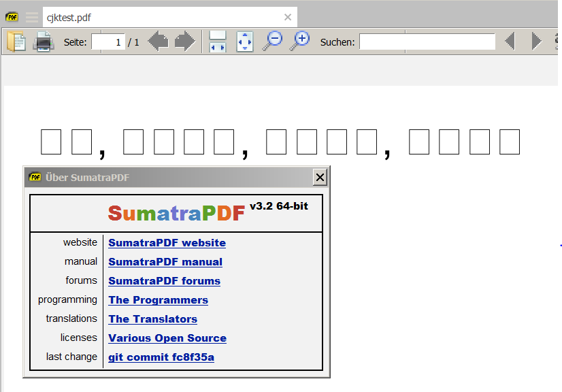Find previous search match arrow
This screenshot has height=392, width=562.
click(510, 42)
